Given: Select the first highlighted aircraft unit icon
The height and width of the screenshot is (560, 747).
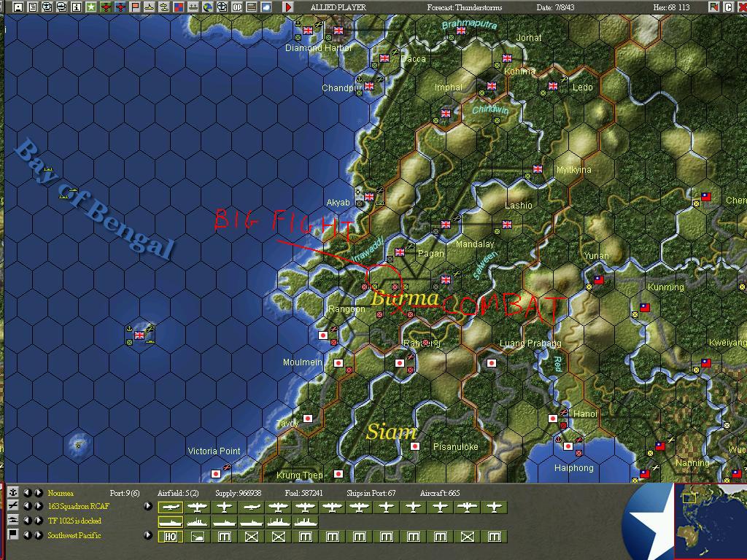Looking at the screenshot, I should (x=171, y=507).
